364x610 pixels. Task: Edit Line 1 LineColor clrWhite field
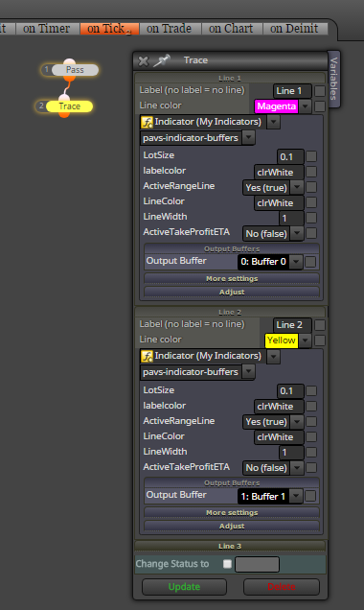tap(279, 202)
